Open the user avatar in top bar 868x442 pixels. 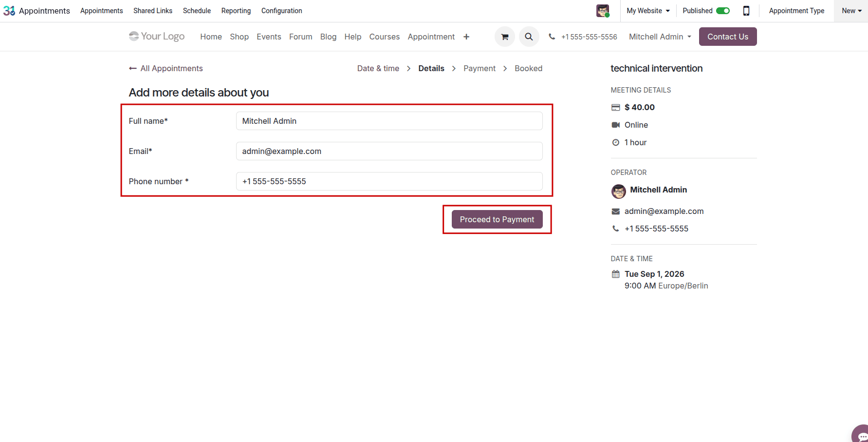click(x=603, y=11)
